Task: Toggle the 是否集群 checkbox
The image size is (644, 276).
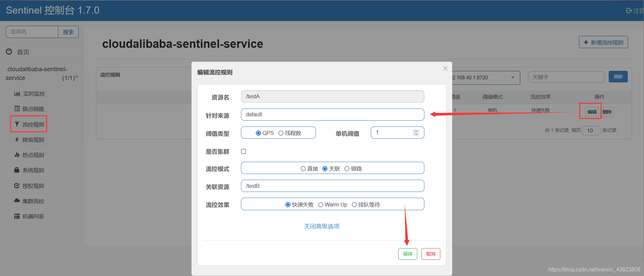Action: click(243, 151)
